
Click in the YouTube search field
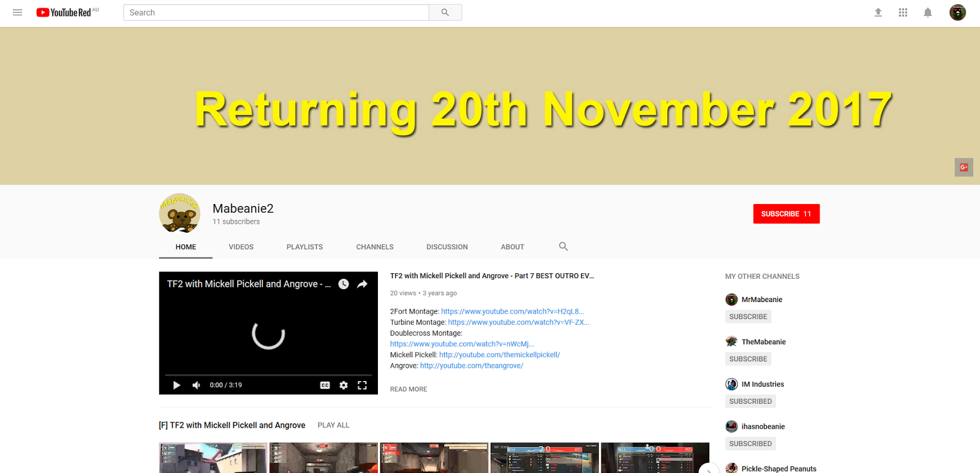pos(276,12)
